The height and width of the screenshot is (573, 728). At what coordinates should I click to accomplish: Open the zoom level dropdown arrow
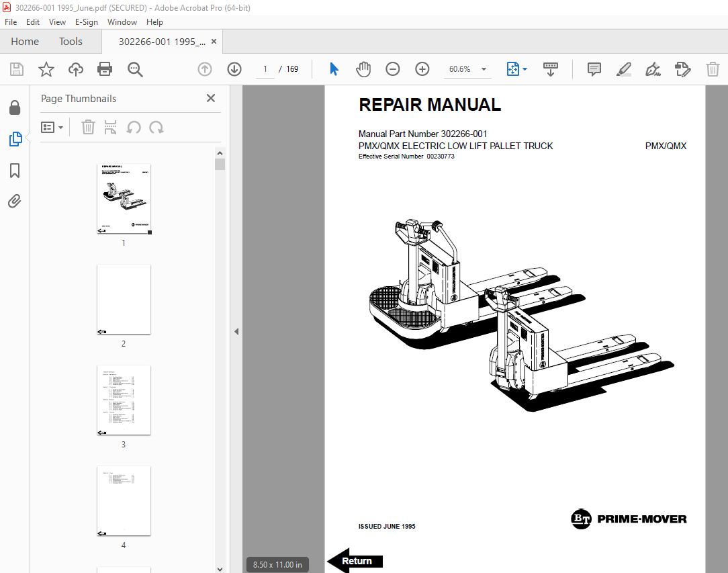[x=484, y=69]
